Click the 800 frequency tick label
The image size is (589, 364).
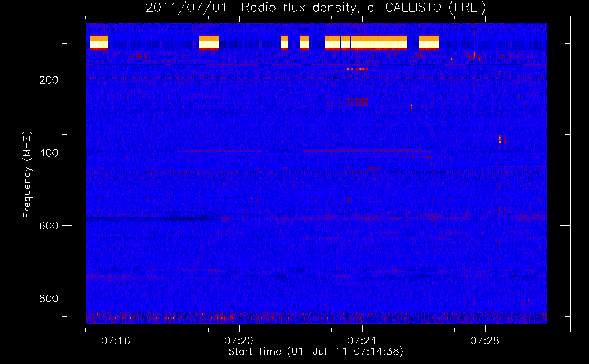pos(49,298)
